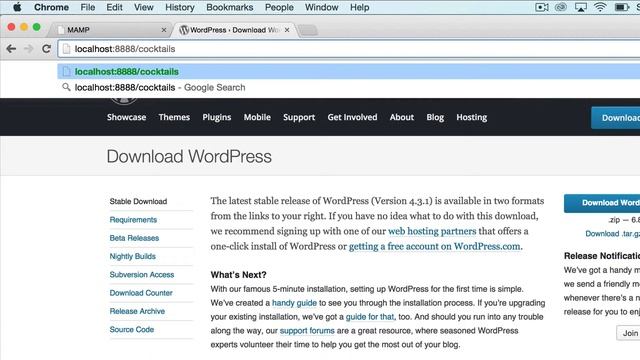Click the Wi-Fi status icon
This screenshot has width=640, height=360.
(600, 7)
